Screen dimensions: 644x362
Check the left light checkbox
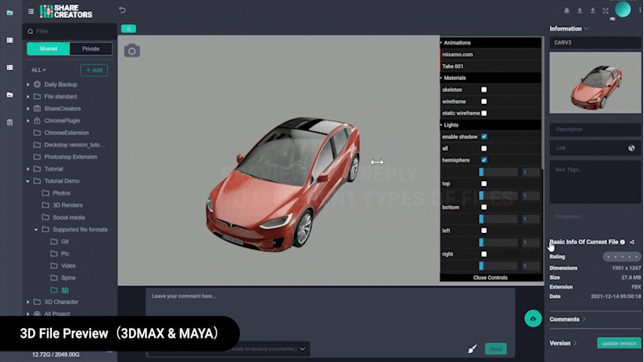coord(484,231)
